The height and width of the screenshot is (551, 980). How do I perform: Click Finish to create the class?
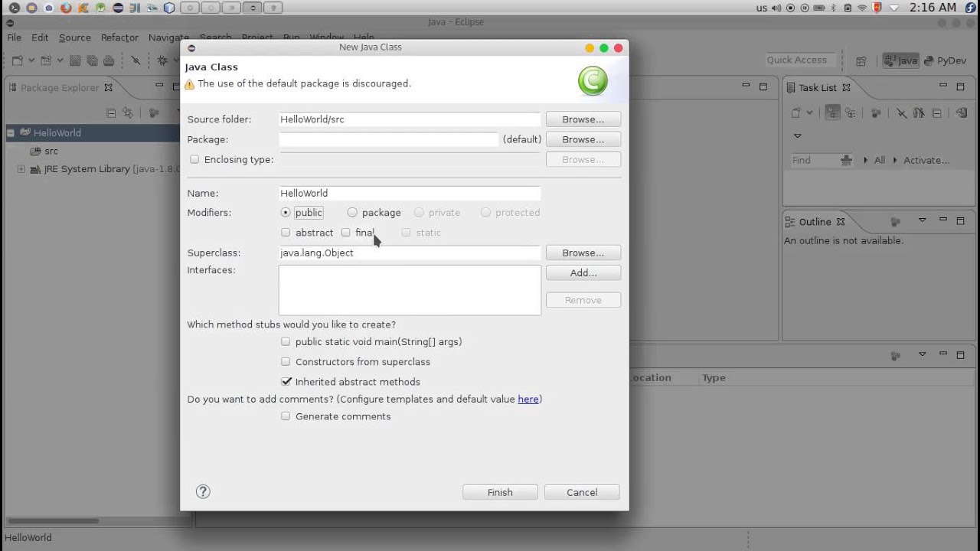(x=500, y=492)
